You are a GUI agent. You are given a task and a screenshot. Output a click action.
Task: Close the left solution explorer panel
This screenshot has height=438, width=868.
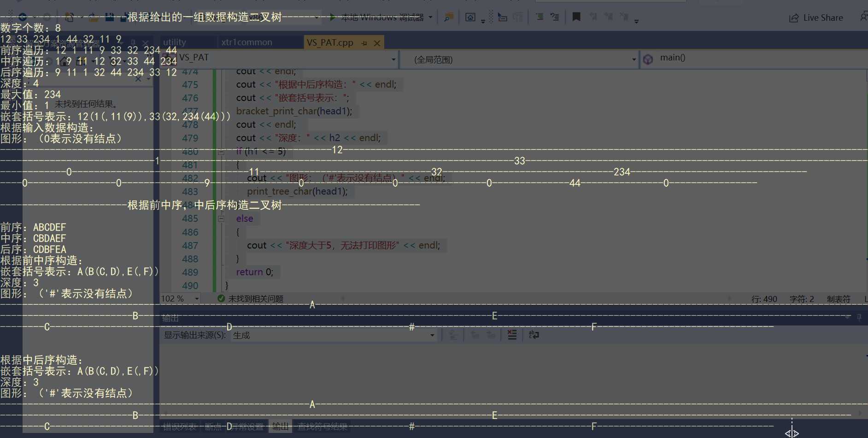145,43
